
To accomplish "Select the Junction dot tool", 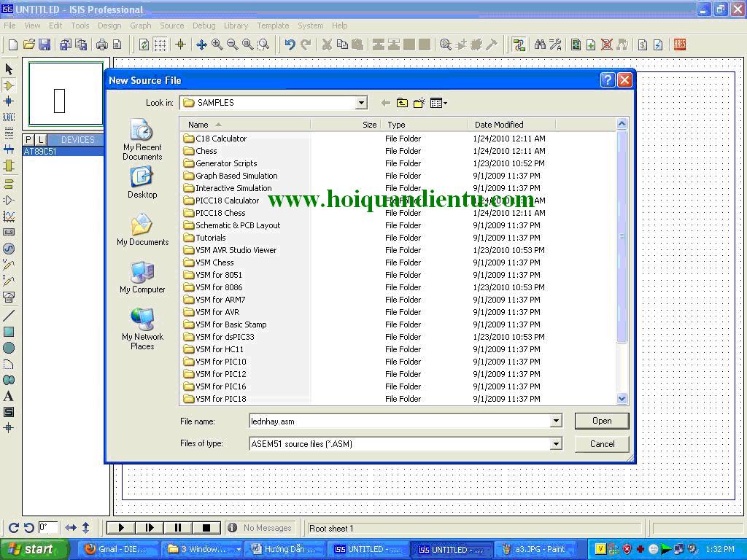I will point(9,101).
